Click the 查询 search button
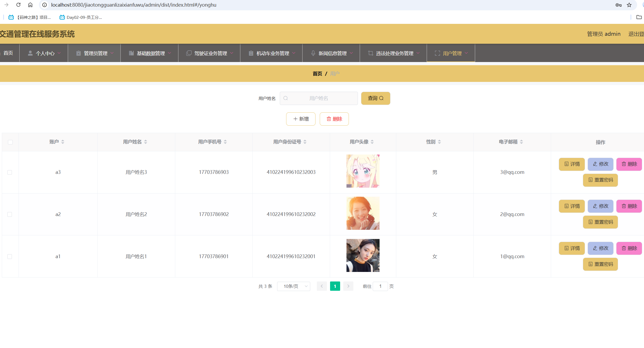This screenshot has width=644, height=348. (x=375, y=98)
